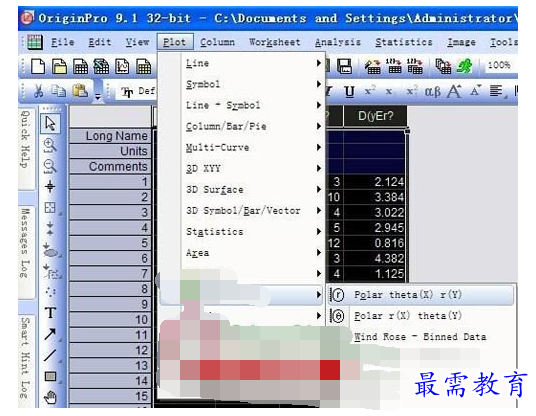The height and width of the screenshot is (416, 536).
Task: Select the Pointer arrow tool
Action: (x=51, y=123)
